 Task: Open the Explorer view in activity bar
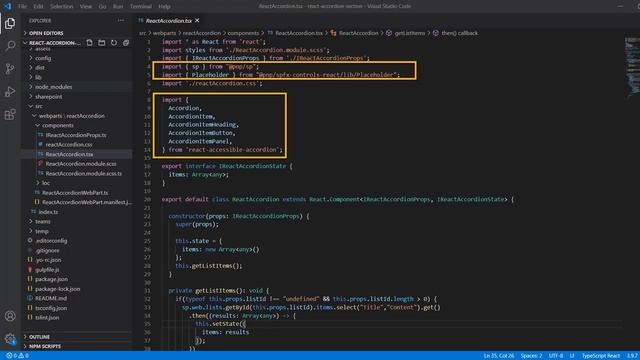[10, 23]
